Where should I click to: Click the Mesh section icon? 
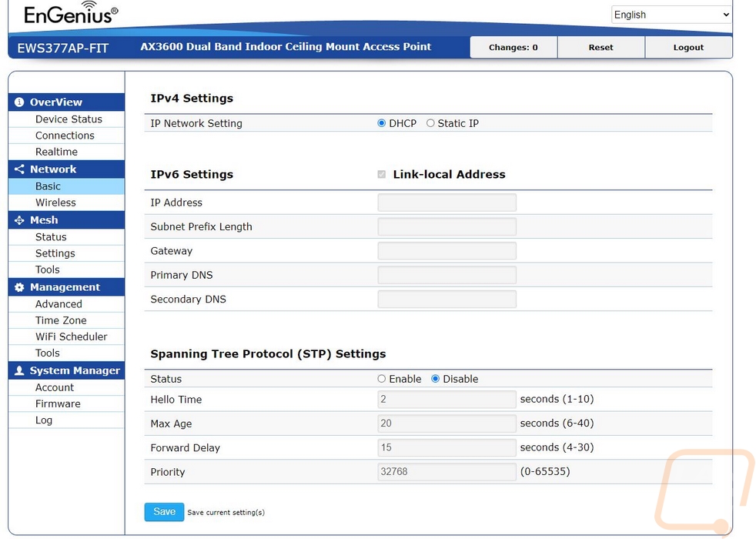[19, 220]
